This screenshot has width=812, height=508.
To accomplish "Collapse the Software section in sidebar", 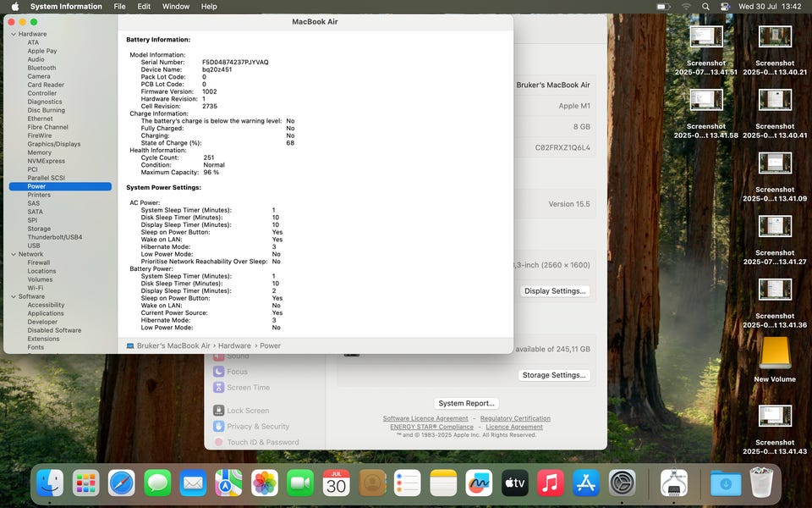I will [x=14, y=296].
